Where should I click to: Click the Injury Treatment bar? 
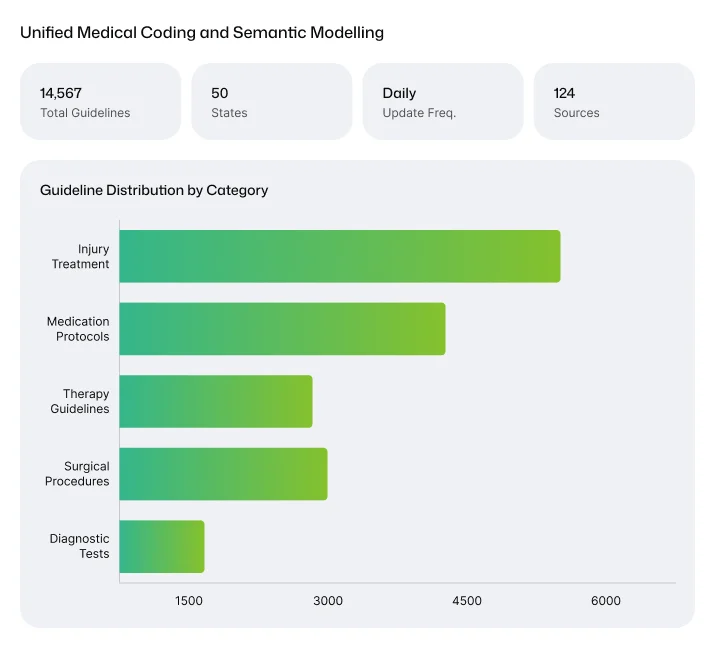click(340, 256)
